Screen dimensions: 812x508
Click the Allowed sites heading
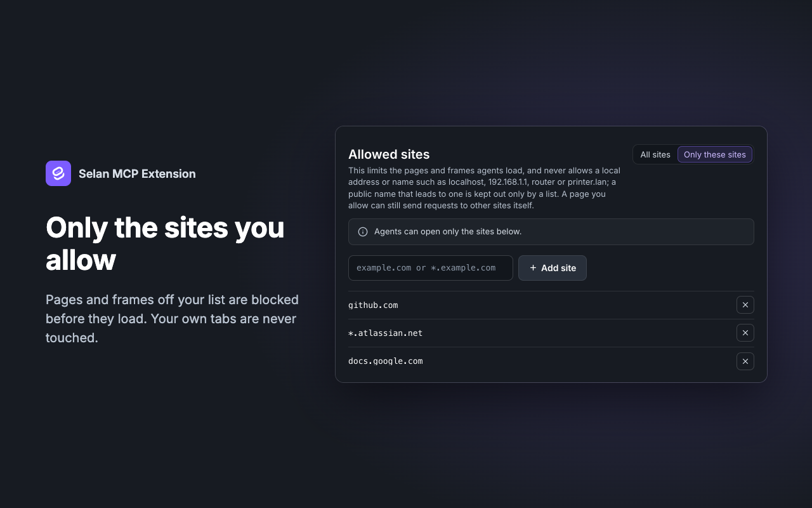click(x=389, y=154)
